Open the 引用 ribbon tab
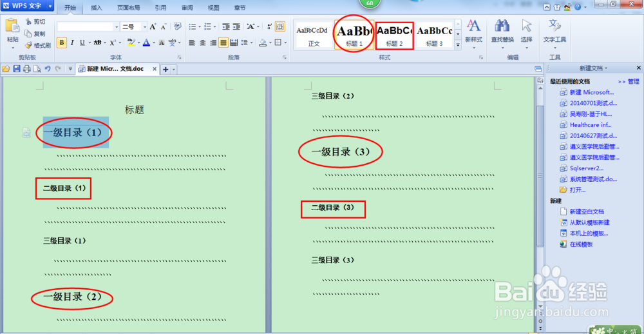 161,8
